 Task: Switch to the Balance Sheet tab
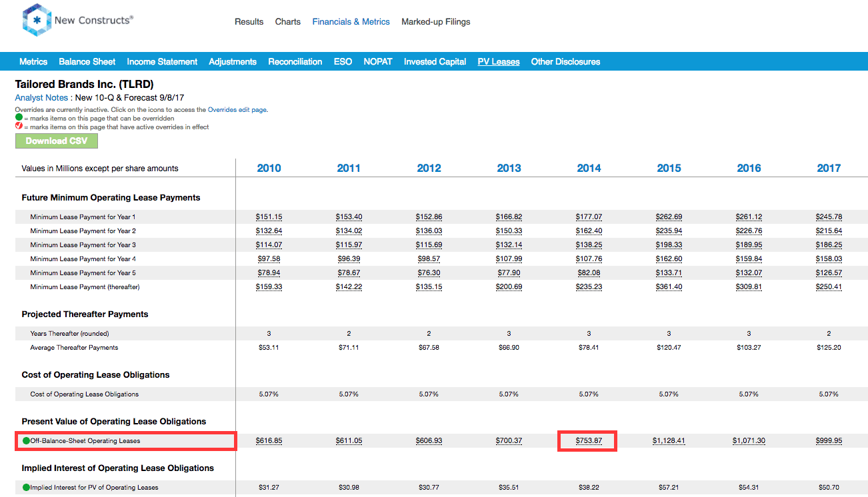[x=87, y=62]
